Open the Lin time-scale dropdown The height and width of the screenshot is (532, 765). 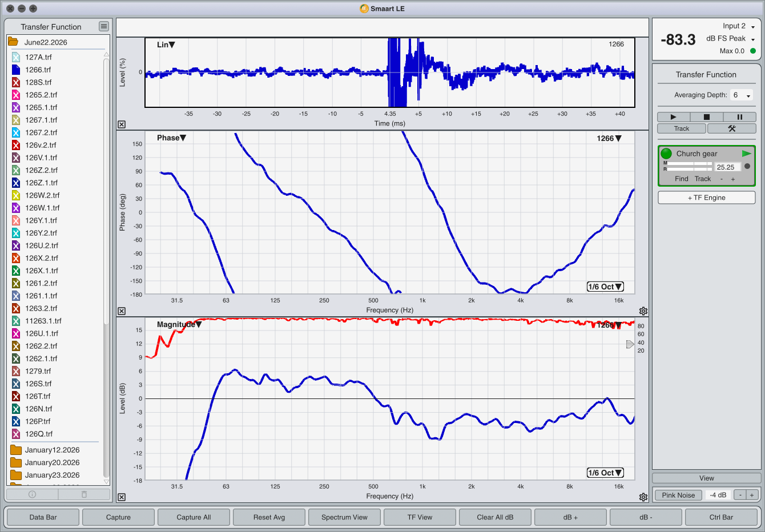[x=166, y=45]
